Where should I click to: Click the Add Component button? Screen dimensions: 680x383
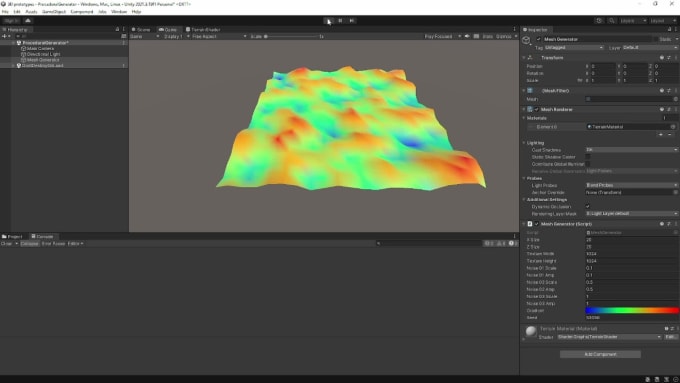coord(600,354)
